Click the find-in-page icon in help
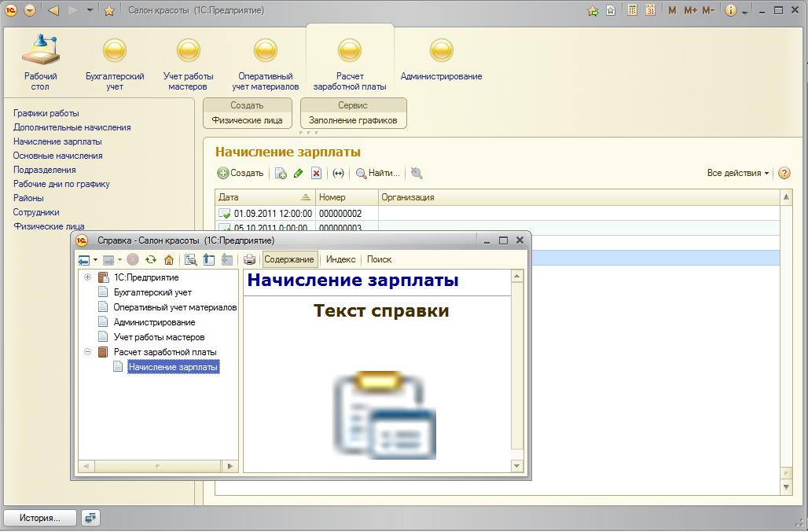Screen dimensions: 808x532 191,259
